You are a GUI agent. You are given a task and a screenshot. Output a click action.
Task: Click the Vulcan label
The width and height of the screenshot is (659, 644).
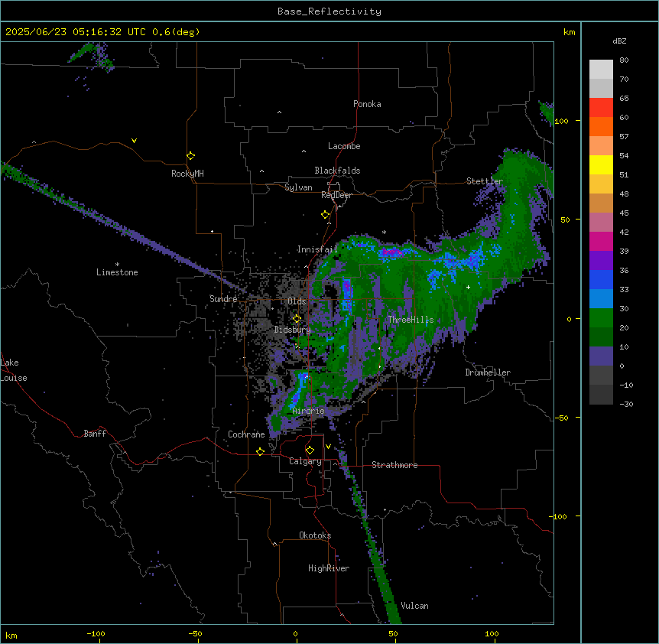(415, 606)
